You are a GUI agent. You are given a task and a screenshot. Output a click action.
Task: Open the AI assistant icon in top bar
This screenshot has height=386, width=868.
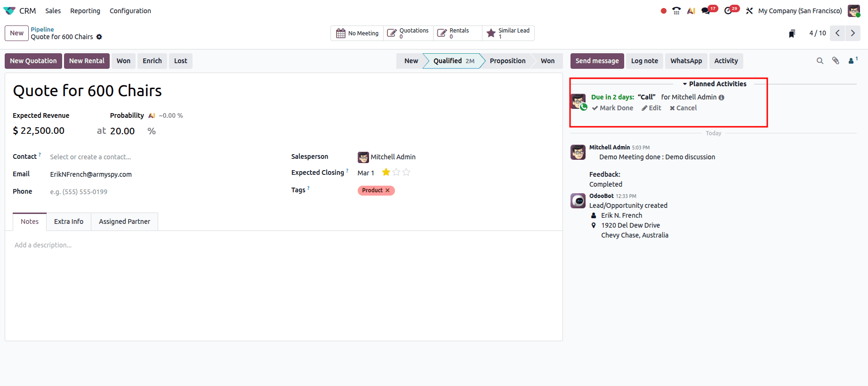tap(691, 11)
